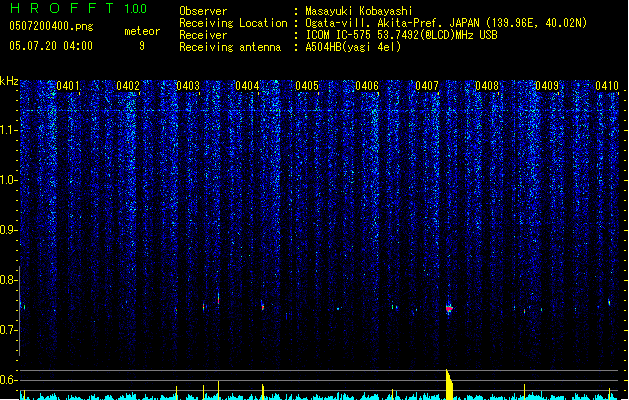The height and width of the screenshot is (400, 629).
Task: Click the 0405 time marker
Action: tap(307, 86)
